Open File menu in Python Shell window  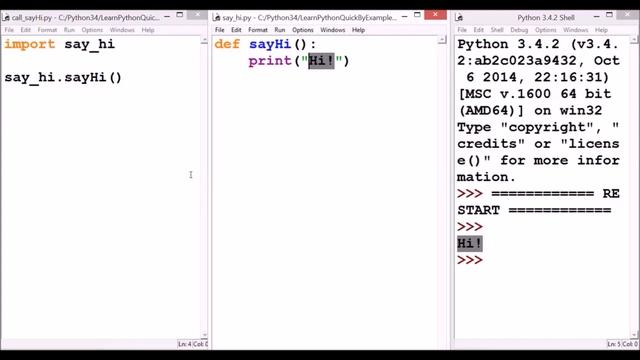click(462, 30)
